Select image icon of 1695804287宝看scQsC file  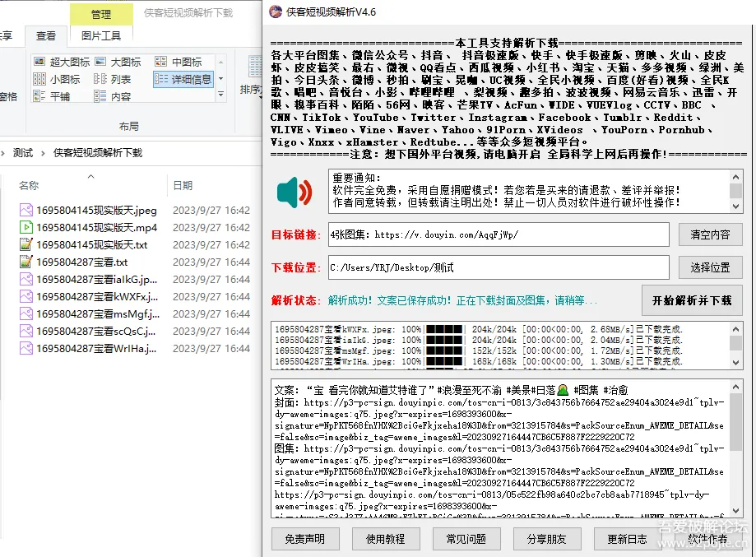click(26, 331)
